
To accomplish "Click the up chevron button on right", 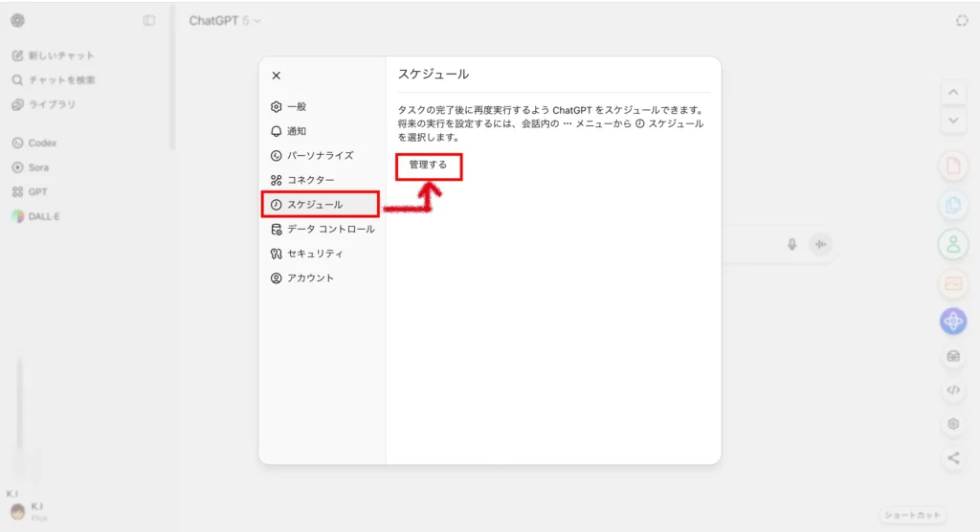I will tap(953, 93).
